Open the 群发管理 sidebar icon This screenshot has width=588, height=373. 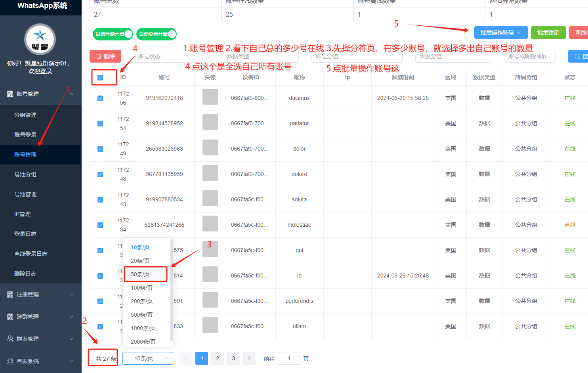10,339
